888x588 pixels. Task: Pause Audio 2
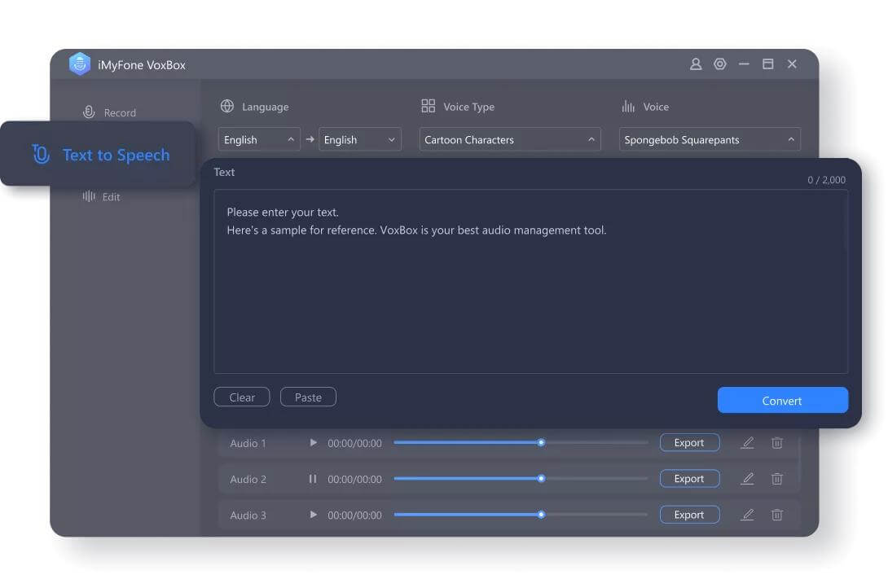tap(313, 479)
